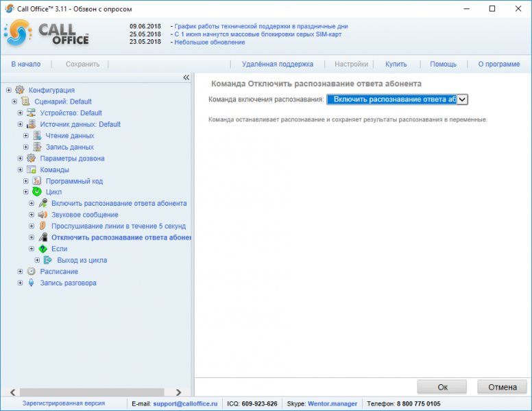Click the left arrow of tree scrollbar
The image size is (532, 411).
[12, 392]
